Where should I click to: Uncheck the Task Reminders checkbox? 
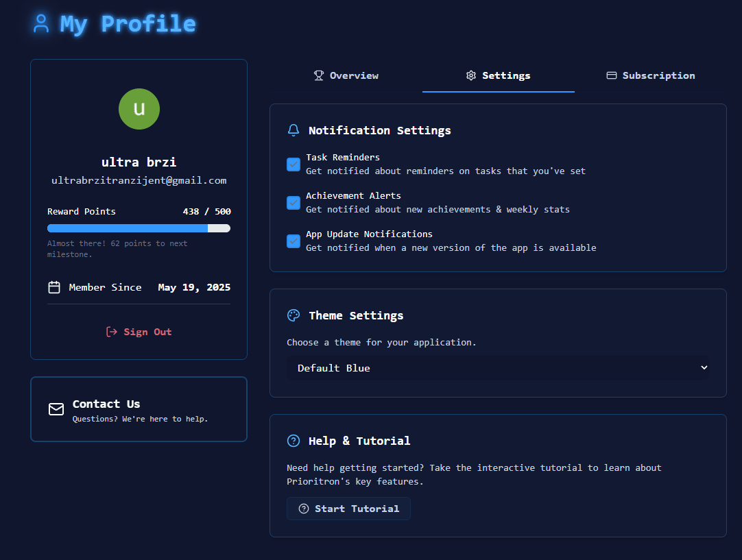pyautogui.click(x=294, y=164)
